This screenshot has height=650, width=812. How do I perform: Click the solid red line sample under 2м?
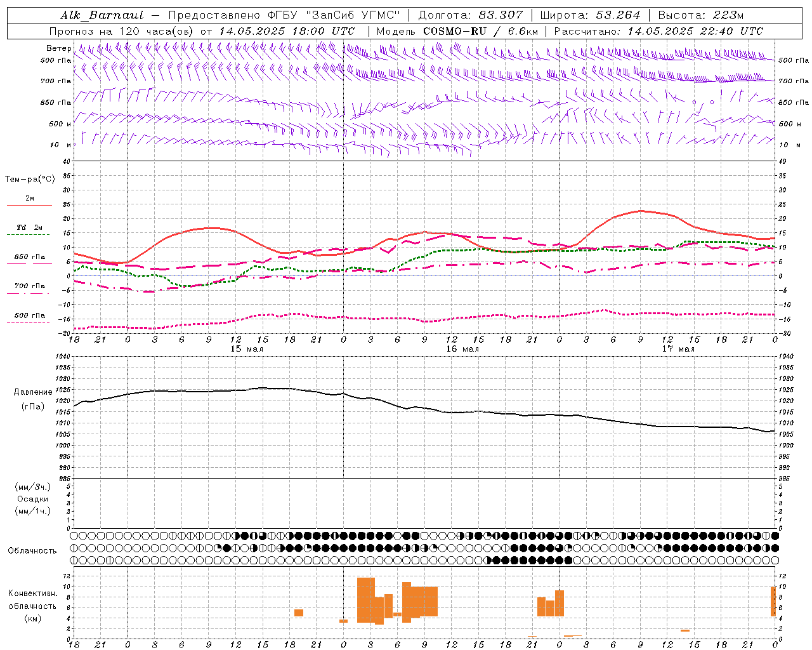(x=29, y=206)
